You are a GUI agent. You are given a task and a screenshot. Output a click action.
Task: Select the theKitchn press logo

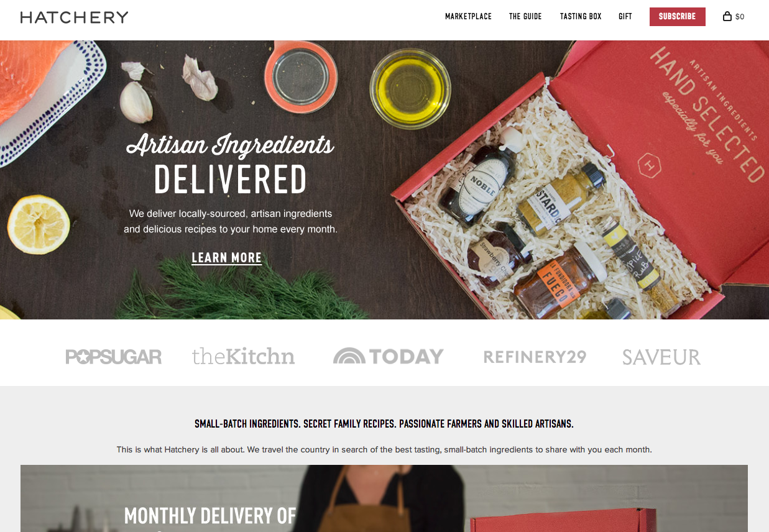tap(243, 356)
